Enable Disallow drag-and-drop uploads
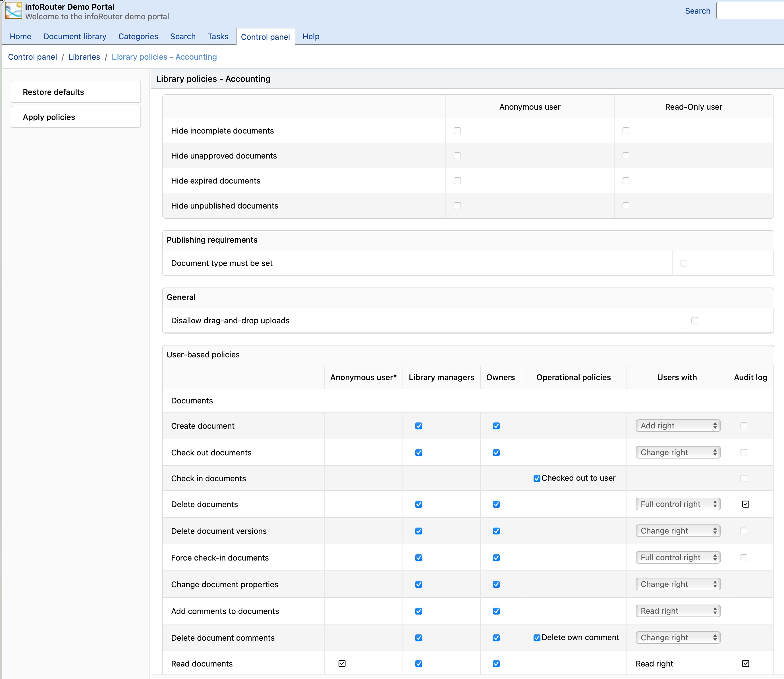This screenshot has width=784, height=679. tap(695, 320)
